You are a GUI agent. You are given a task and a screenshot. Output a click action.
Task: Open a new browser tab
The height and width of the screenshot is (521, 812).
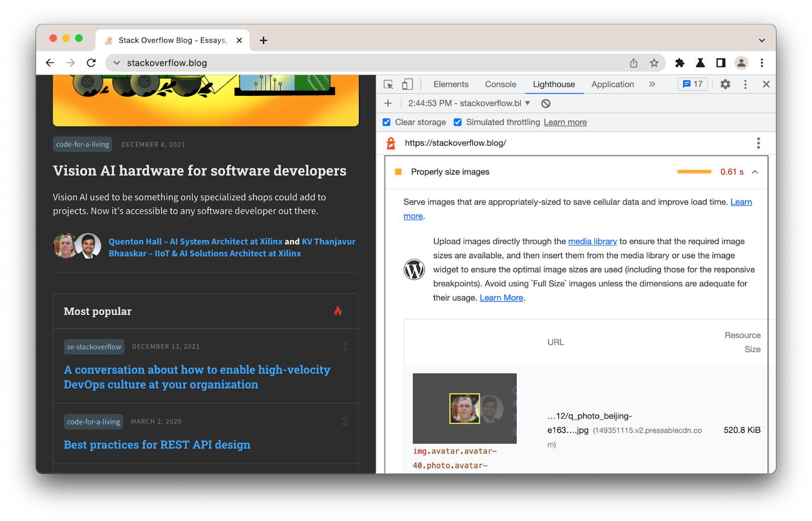(263, 40)
